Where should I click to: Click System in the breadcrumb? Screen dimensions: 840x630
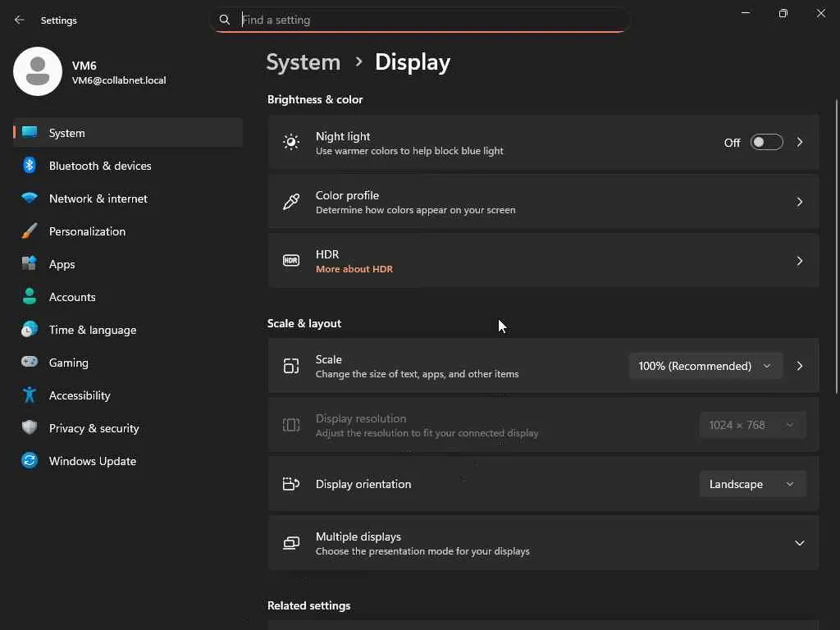[x=304, y=62]
